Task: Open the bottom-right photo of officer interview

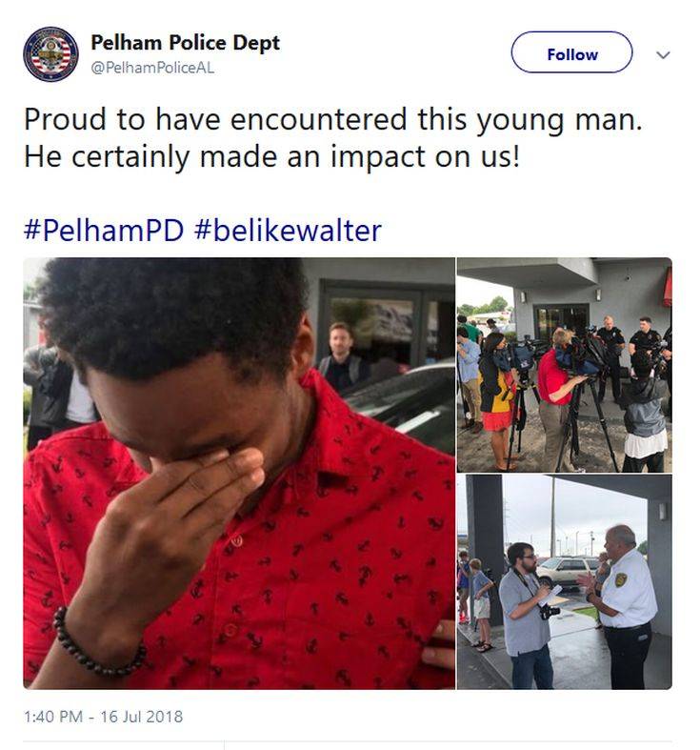Action: 564,581
